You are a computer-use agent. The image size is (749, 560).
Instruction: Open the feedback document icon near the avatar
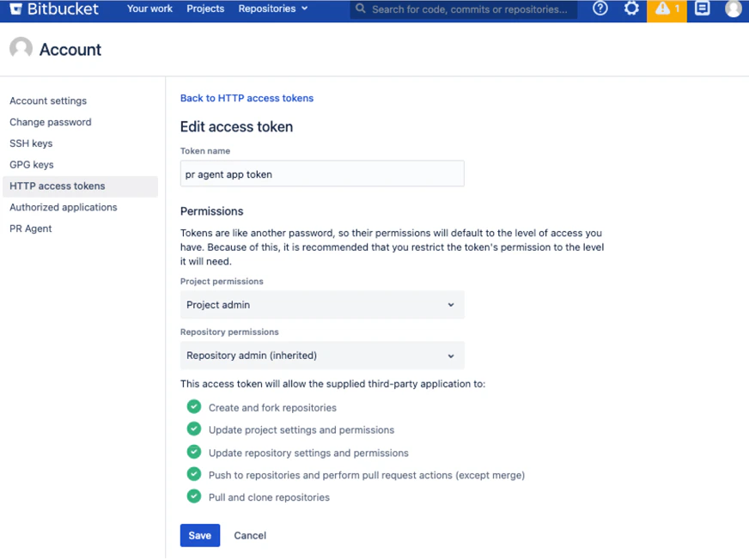tap(701, 9)
